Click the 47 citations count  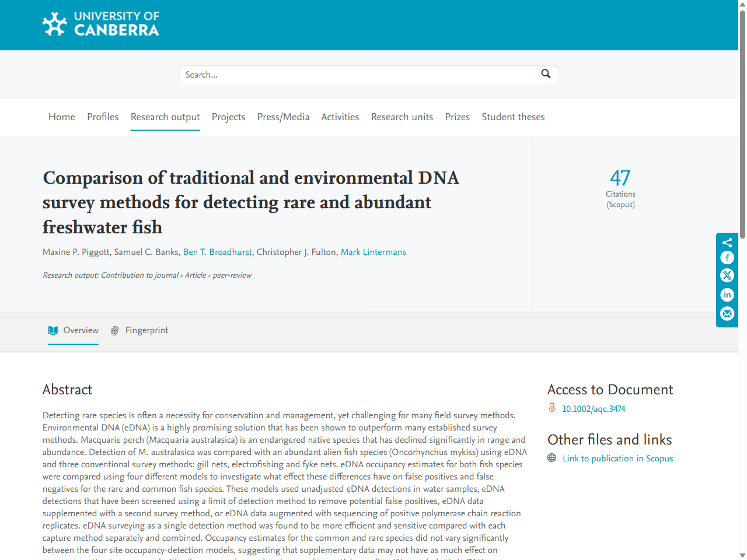(x=620, y=177)
